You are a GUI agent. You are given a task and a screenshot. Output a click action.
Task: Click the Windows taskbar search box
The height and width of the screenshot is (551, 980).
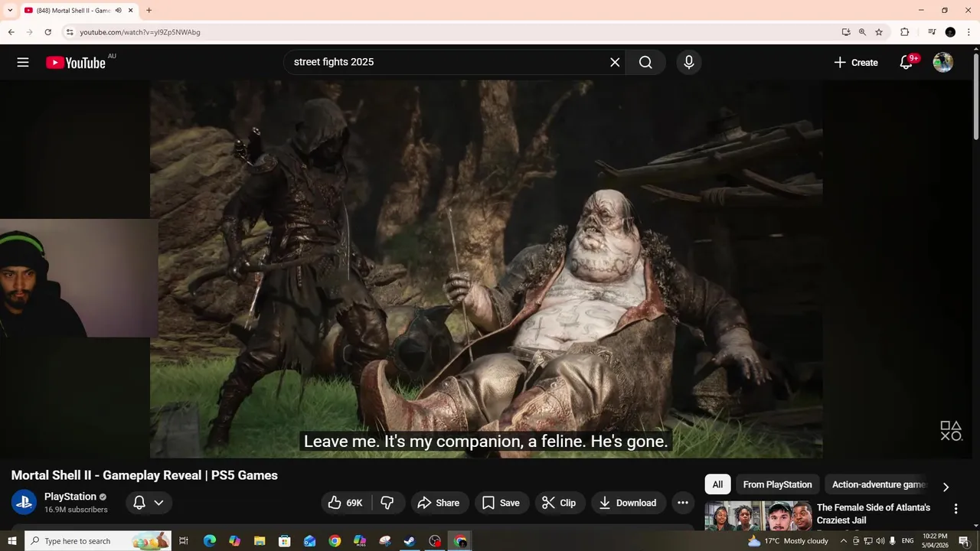[x=98, y=541]
